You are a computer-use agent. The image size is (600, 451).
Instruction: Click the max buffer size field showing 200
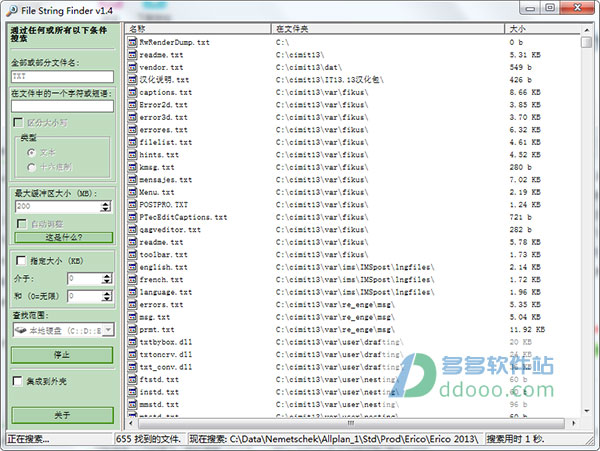(58, 207)
